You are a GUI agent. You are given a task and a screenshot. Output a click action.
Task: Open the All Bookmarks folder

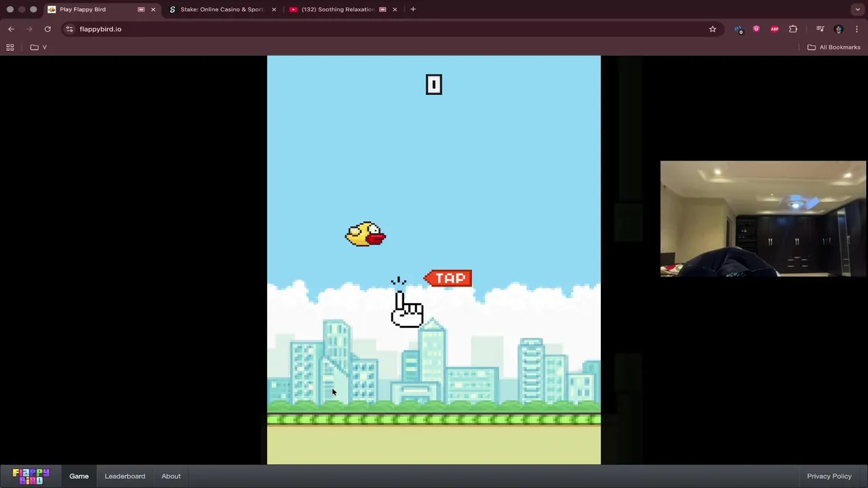point(834,47)
